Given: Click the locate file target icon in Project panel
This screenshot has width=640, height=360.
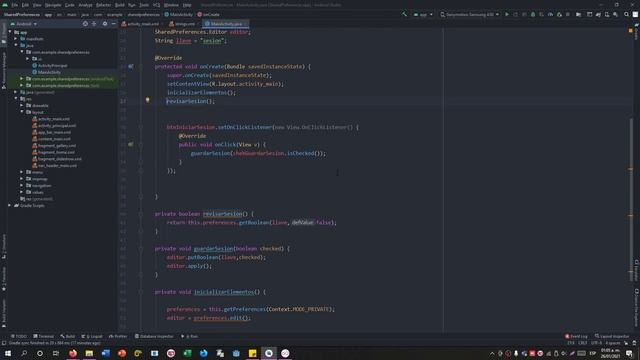Looking at the screenshot, I should [85, 24].
